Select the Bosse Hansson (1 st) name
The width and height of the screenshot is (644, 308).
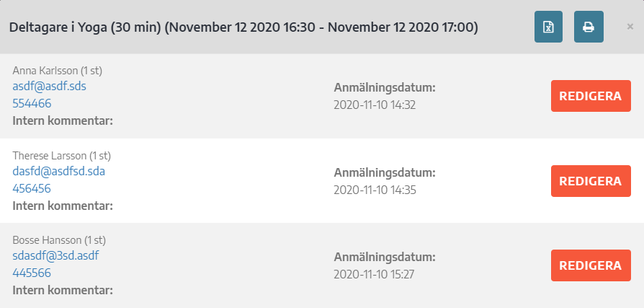click(59, 240)
